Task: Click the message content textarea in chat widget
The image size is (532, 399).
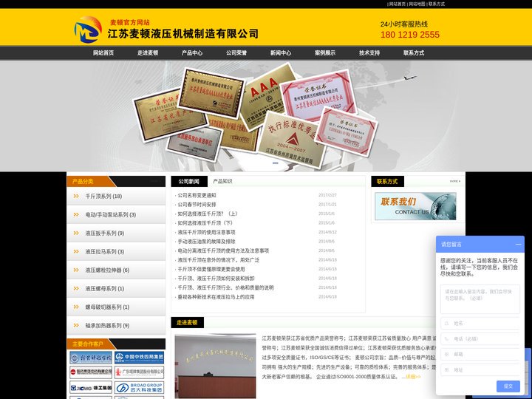Action: pyautogui.click(x=480, y=299)
